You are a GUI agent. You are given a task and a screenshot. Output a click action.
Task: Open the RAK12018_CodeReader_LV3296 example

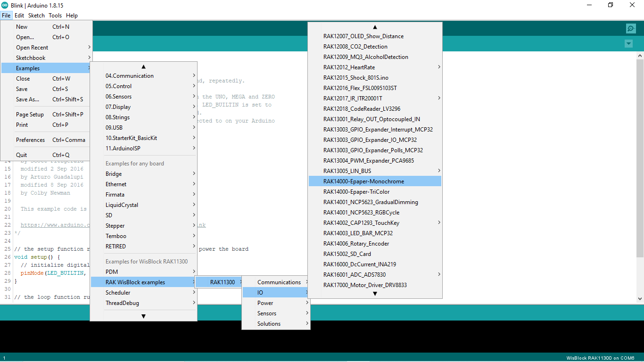click(375, 109)
